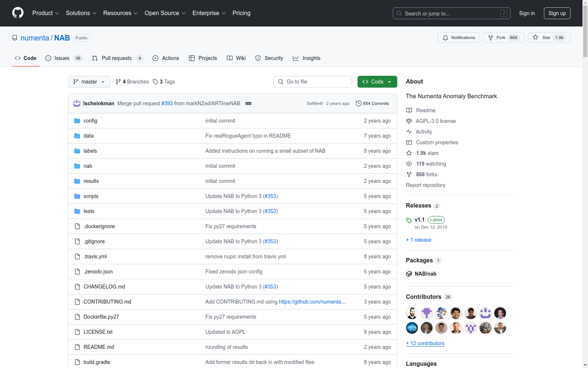Open the Projects tab

click(203, 58)
